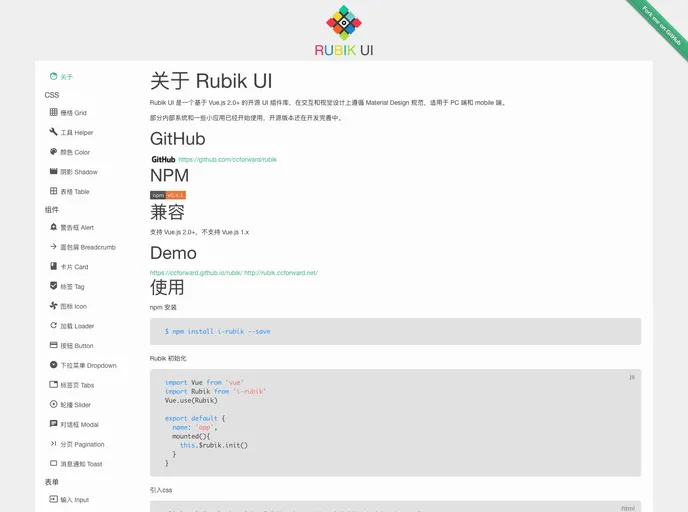Open the 图标 Icon page
688x512 pixels.
(74, 307)
